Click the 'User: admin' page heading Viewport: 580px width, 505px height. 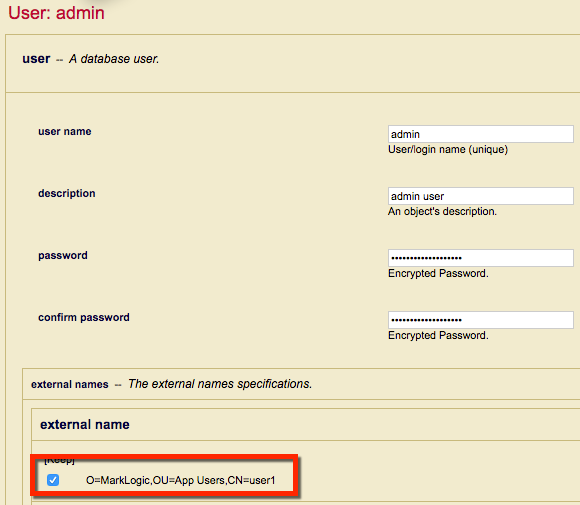(56, 13)
